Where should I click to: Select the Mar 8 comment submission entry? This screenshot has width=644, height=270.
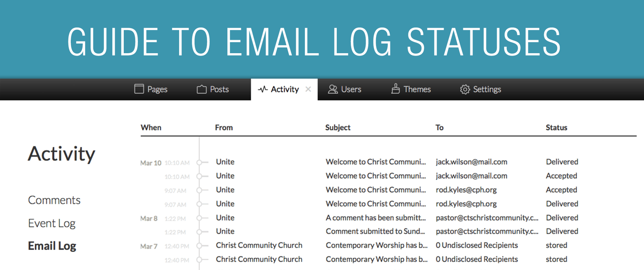[x=376, y=218]
